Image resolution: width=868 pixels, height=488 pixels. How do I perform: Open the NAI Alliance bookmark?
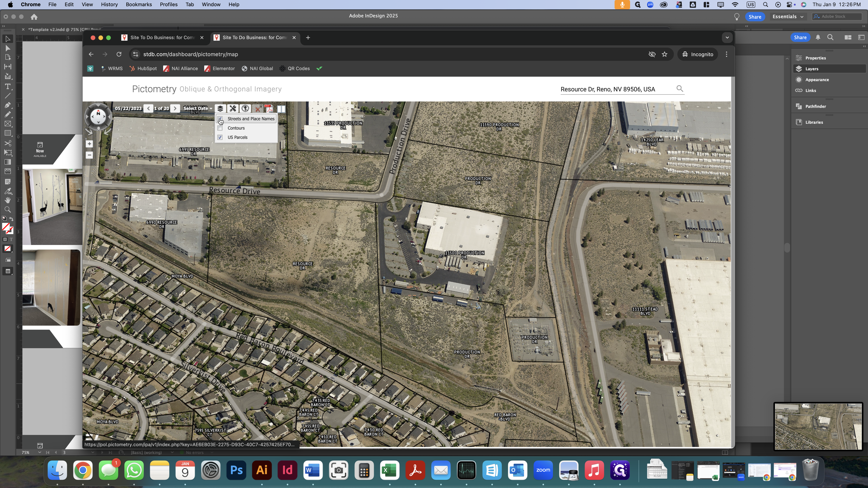coord(181,68)
